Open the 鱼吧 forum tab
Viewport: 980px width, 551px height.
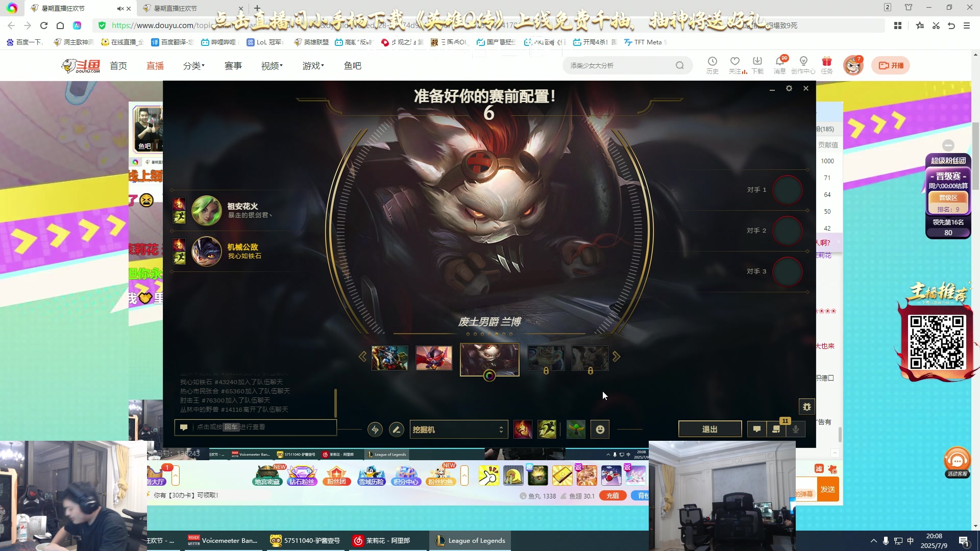353,66
